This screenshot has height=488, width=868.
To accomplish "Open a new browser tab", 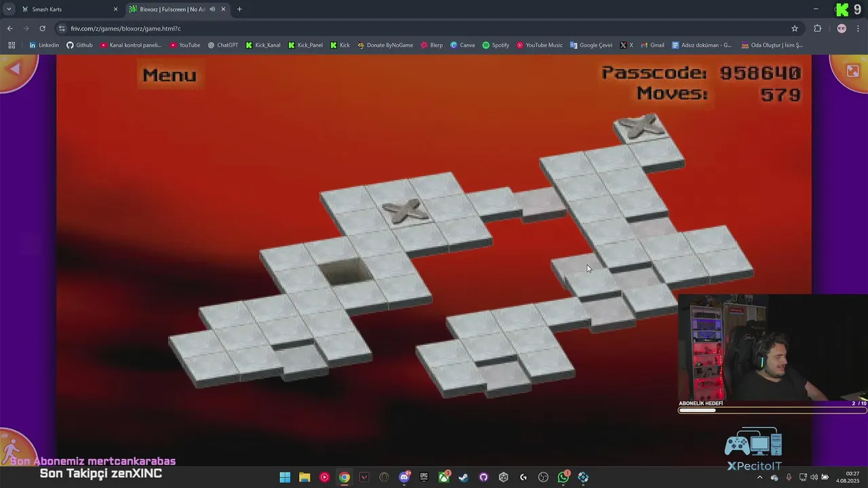I will pos(239,9).
